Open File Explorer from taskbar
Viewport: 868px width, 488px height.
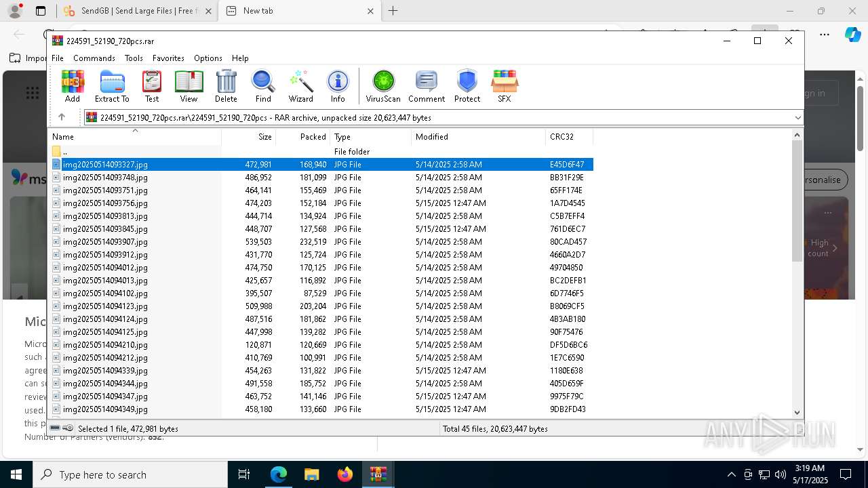click(311, 474)
